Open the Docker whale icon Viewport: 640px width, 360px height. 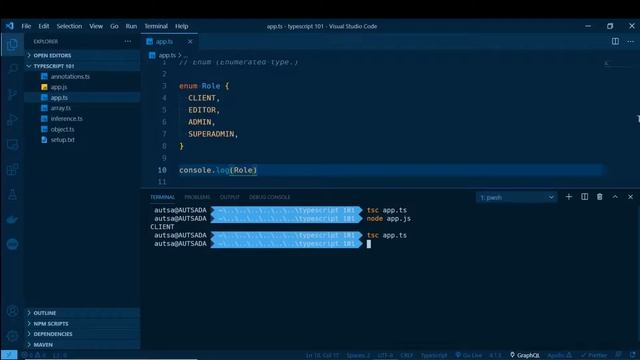pyautogui.click(x=12, y=220)
